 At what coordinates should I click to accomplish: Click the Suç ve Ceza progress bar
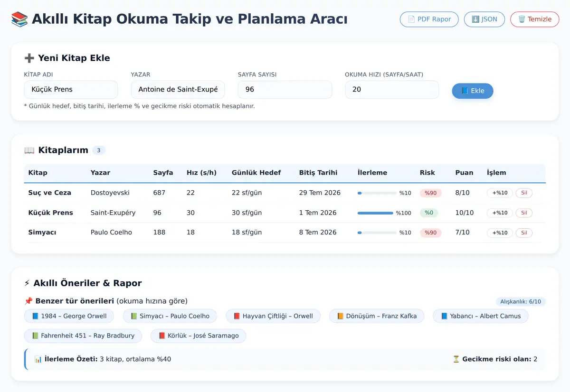pyautogui.click(x=377, y=193)
